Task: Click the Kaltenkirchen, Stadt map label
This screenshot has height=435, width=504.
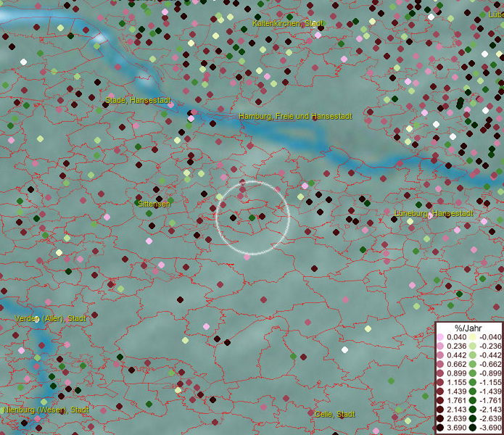Action: coord(288,23)
